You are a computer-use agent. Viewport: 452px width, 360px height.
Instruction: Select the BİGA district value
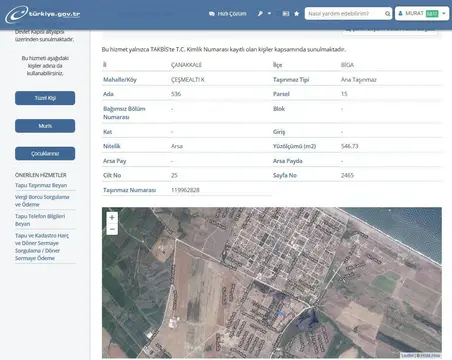[x=347, y=65]
